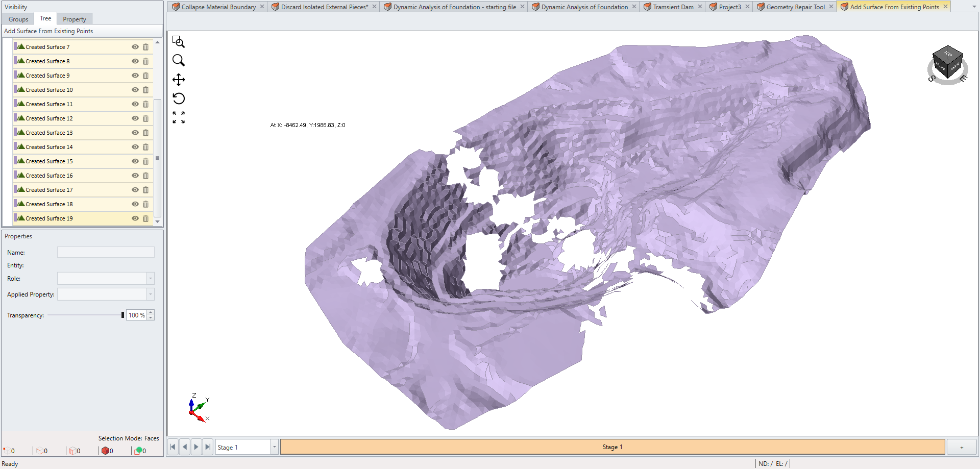
Task: Go to the last stage with skip button
Action: pos(207,447)
